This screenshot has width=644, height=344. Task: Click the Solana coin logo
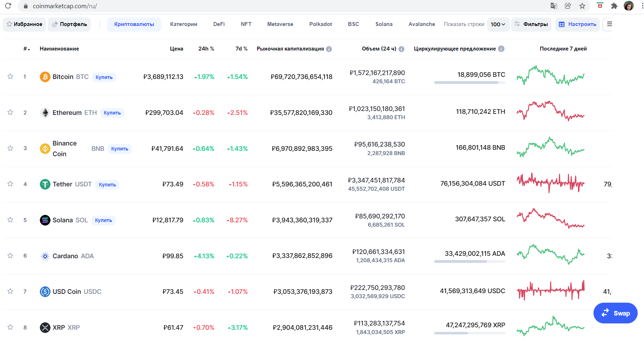pos(45,220)
